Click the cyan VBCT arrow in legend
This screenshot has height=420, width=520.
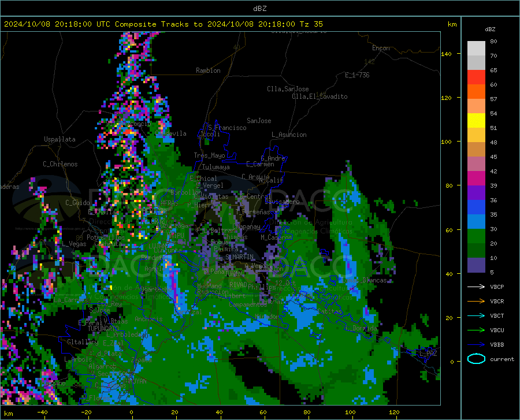476,315
